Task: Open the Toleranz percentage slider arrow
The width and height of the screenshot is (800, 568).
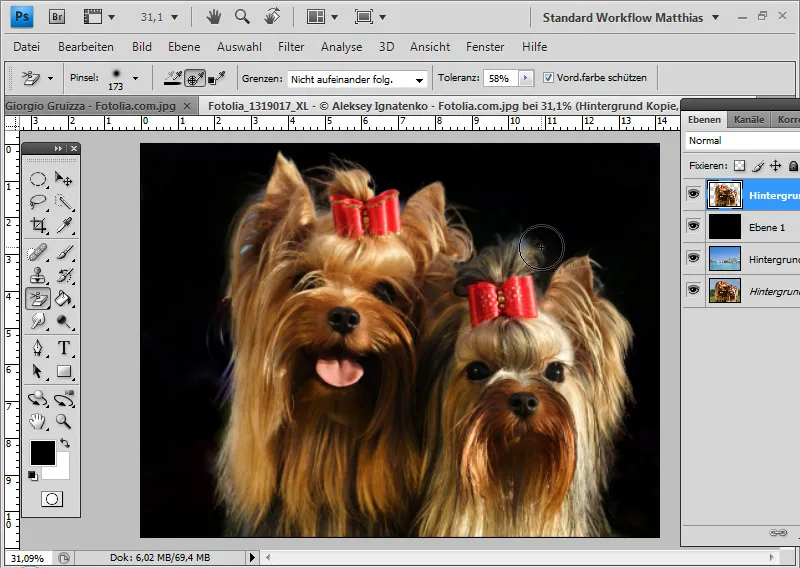Action: (526, 78)
